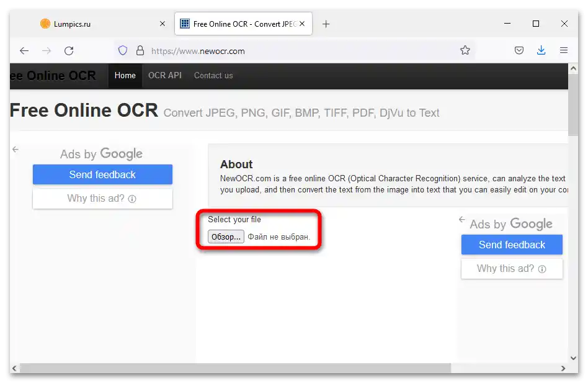Open a new tab with the plus button
This screenshot has height=383, width=588.
(326, 24)
